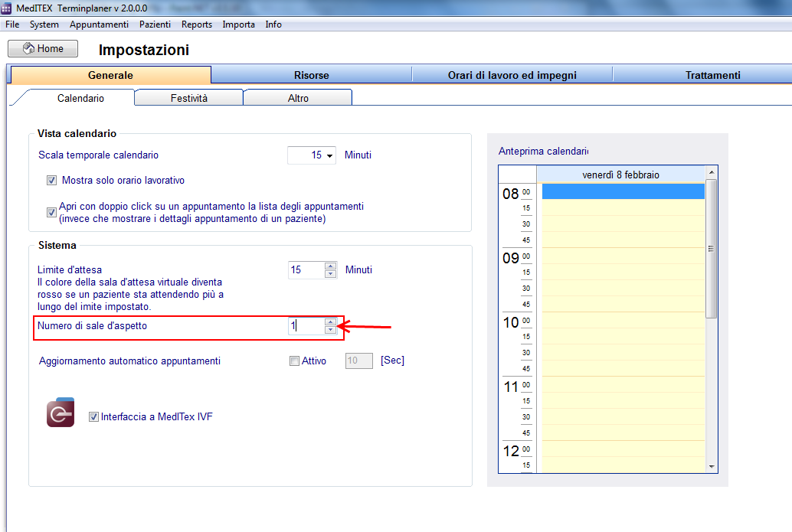The width and height of the screenshot is (792, 532).
Task: Select the highlighted 08:00 calendar slot
Action: coord(623,191)
